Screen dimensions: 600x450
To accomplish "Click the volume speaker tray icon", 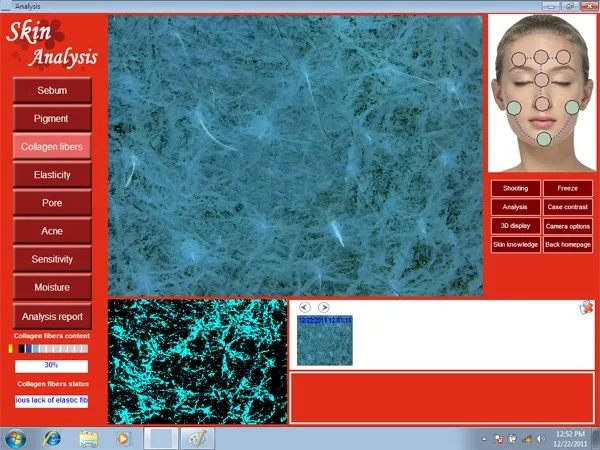I will [540, 439].
